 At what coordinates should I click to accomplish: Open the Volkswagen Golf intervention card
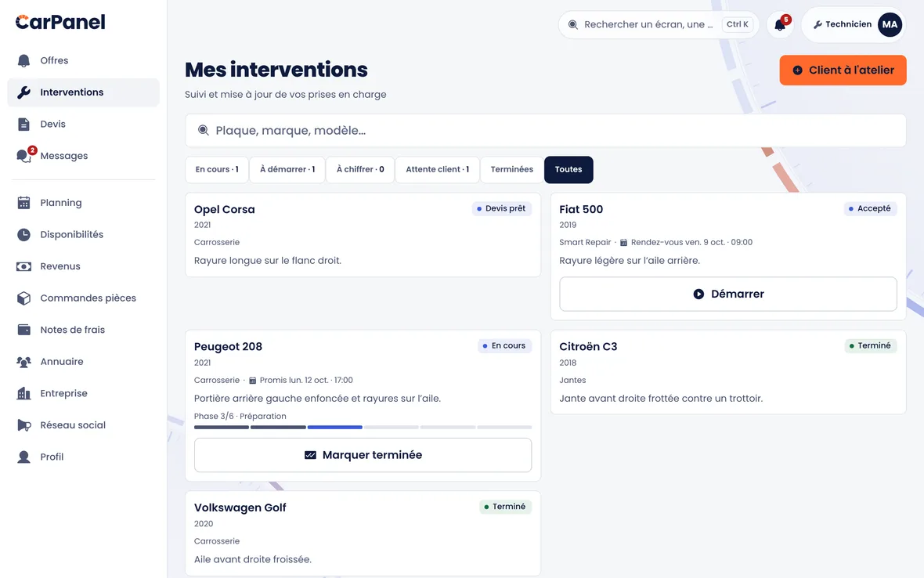pyautogui.click(x=363, y=534)
